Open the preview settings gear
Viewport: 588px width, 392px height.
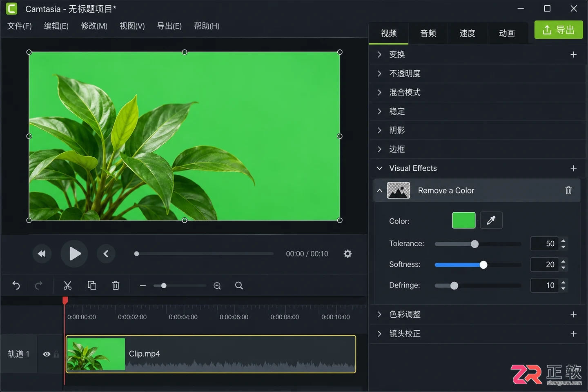(347, 254)
